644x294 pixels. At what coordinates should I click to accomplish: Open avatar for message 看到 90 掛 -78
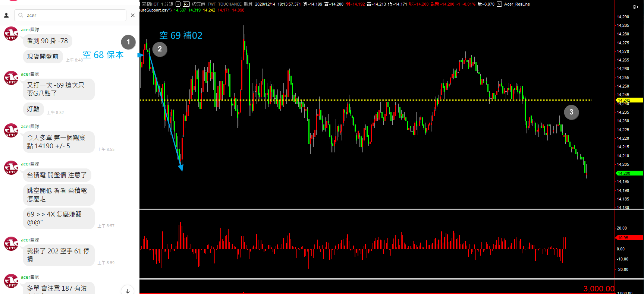click(x=11, y=34)
